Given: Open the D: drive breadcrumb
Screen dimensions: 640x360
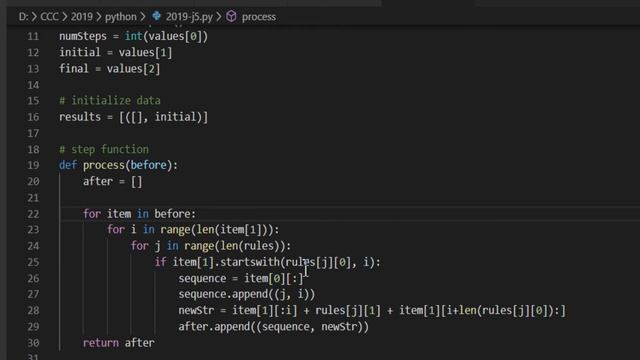Looking at the screenshot, I should pos(24,17).
